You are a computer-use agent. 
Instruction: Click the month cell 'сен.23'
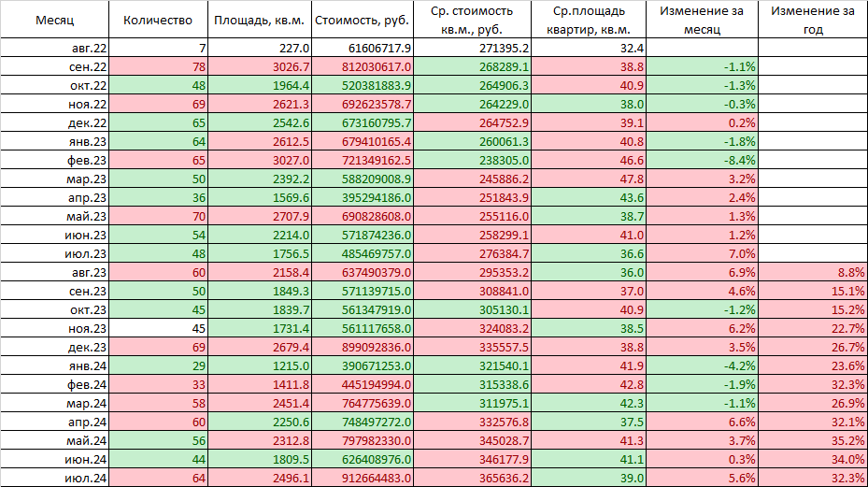click(x=55, y=291)
